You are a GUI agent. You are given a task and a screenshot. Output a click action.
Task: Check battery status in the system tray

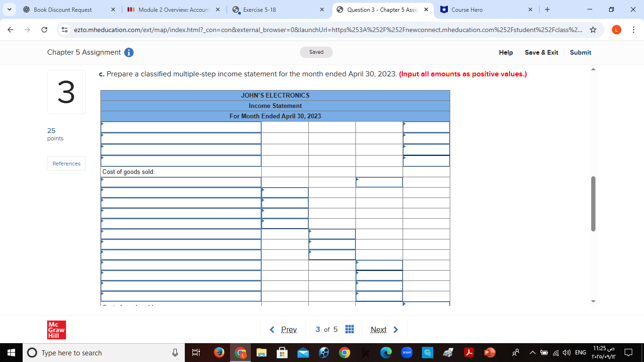(x=544, y=353)
